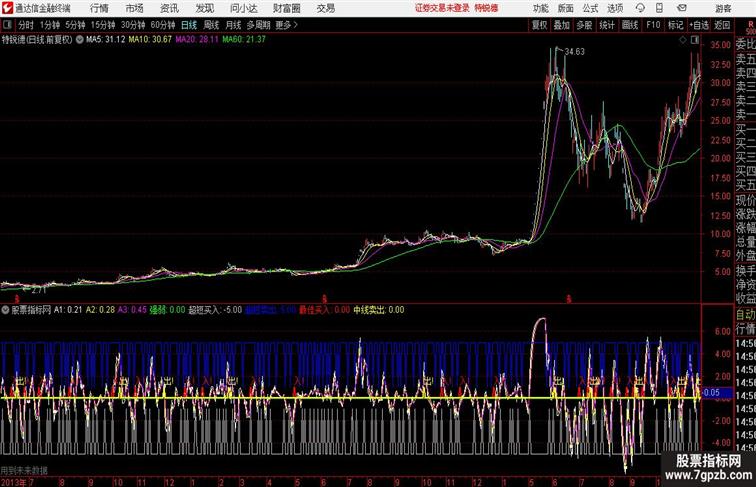Click the 特锐德(日线,前复权) chart title
The width and height of the screenshot is (756, 487).
[37, 40]
